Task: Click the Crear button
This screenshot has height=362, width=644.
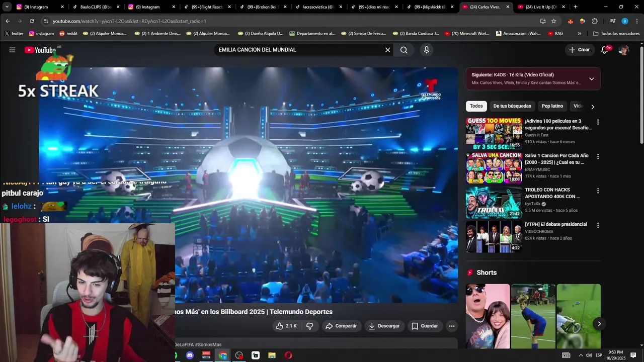Action: click(579, 50)
